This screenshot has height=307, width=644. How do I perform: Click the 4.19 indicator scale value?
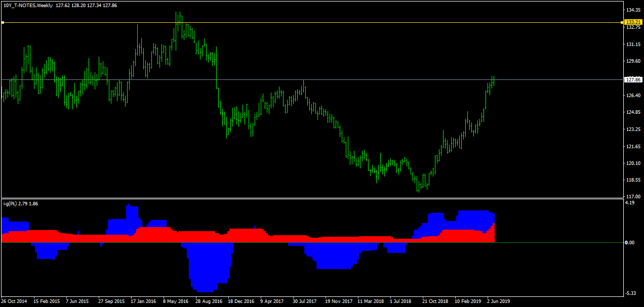(x=630, y=203)
